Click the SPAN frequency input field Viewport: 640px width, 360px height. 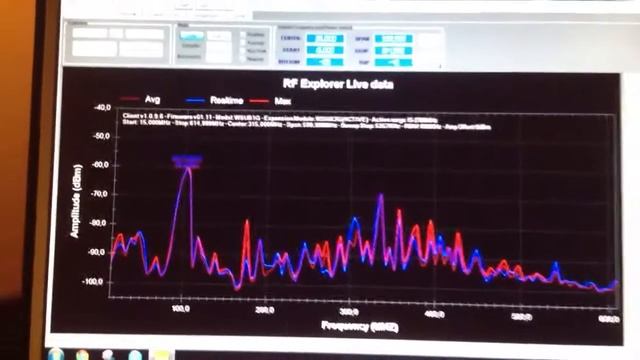point(394,38)
